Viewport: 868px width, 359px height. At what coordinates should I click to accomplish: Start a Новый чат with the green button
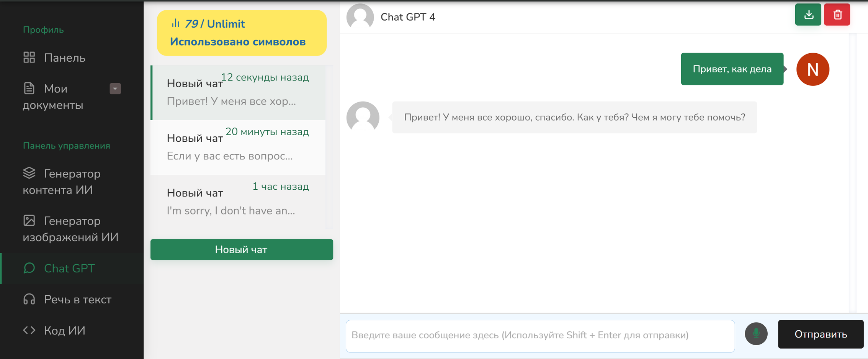(x=242, y=249)
